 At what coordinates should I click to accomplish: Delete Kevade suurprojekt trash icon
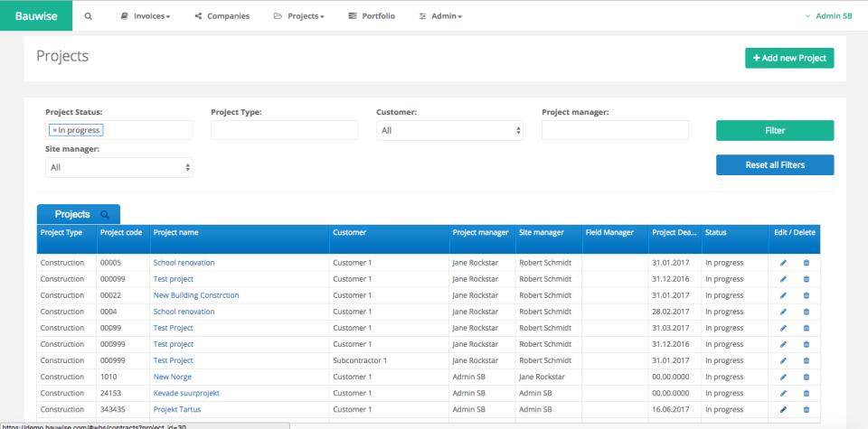806,393
